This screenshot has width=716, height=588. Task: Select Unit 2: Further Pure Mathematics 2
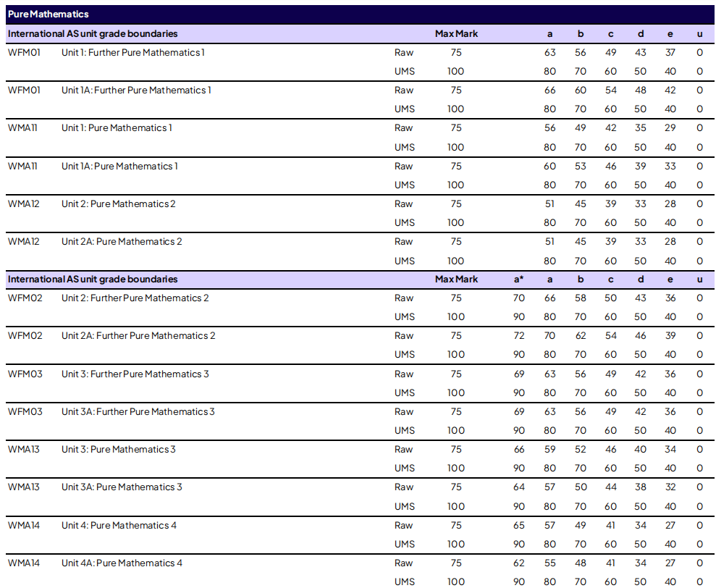click(x=135, y=298)
